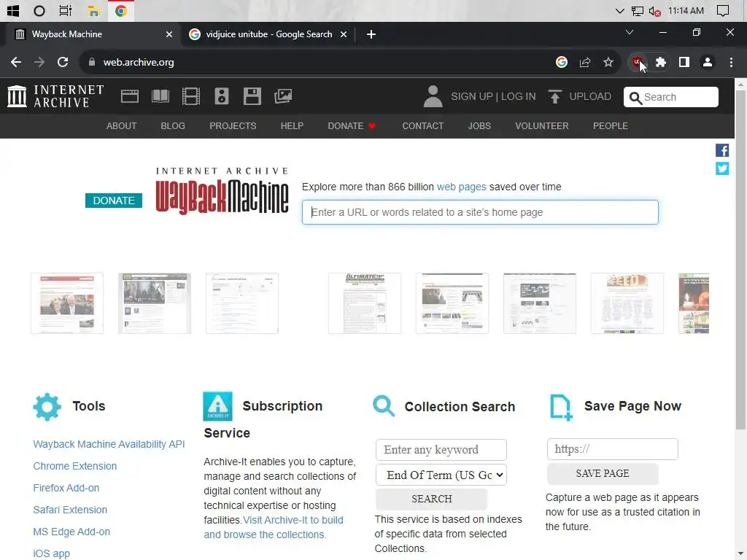This screenshot has height=560, width=747.
Task: Open the red uBlock extension icon
Action: [637, 62]
